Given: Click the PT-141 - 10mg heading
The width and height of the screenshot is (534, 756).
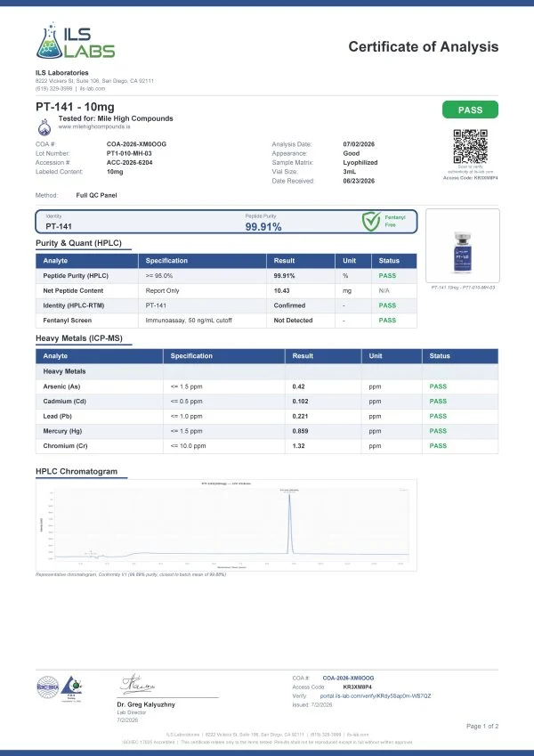Looking at the screenshot, I should pos(75,107).
